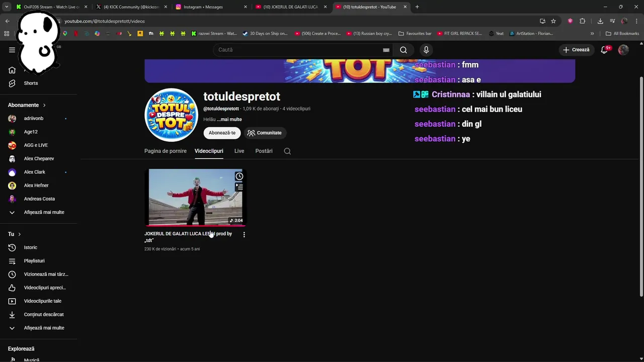The width and height of the screenshot is (644, 362).
Task: Add video to queue icon on thumbnail
Action: click(x=239, y=187)
